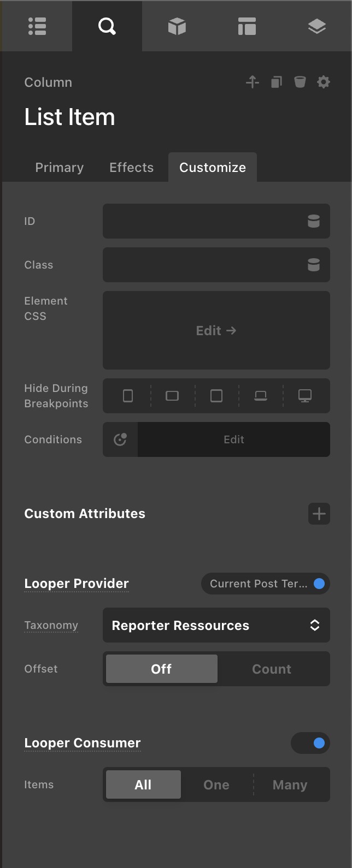Add a new Custom Attribute with plus
352x868 pixels.
[x=319, y=514]
